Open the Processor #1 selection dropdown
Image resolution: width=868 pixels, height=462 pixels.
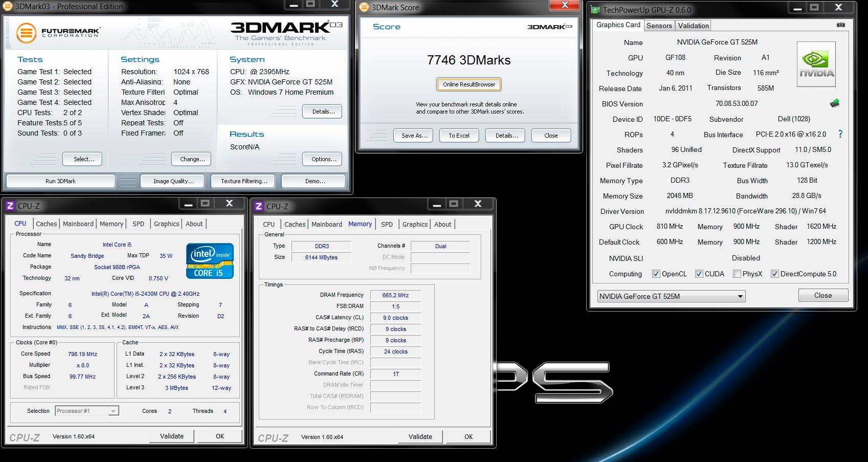pyautogui.click(x=87, y=411)
